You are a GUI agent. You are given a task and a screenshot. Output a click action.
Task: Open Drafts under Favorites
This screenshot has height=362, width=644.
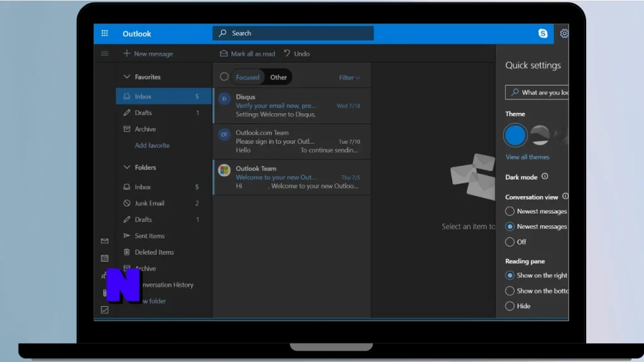[164, 112]
